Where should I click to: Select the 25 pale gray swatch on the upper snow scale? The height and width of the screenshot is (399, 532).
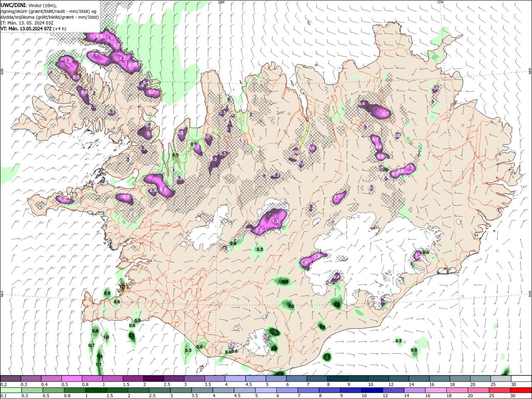(501, 379)
